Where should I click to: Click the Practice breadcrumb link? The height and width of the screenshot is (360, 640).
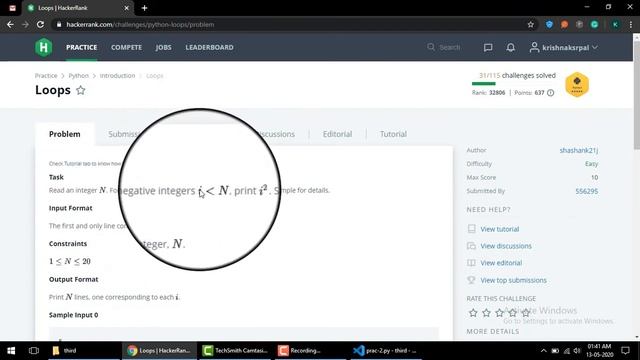point(46,76)
